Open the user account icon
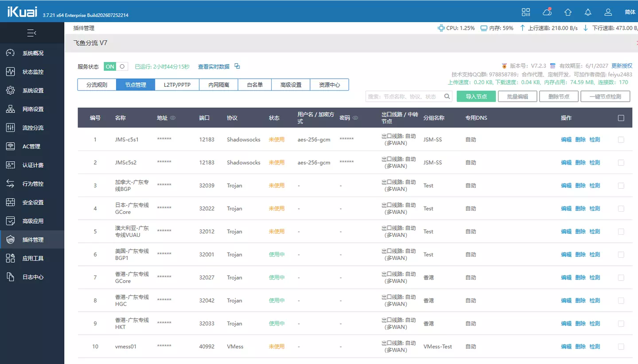The width and height of the screenshot is (638, 364). pos(608,12)
